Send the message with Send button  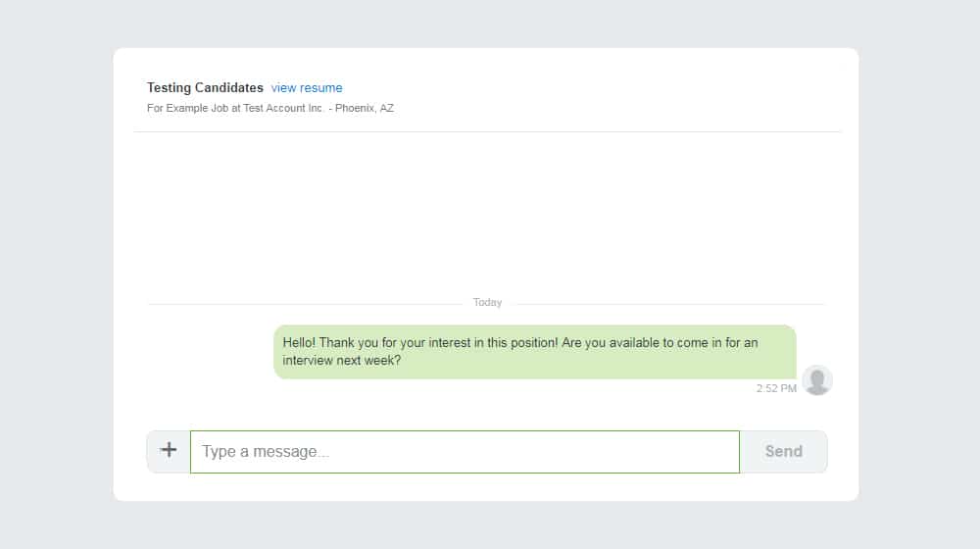click(783, 451)
